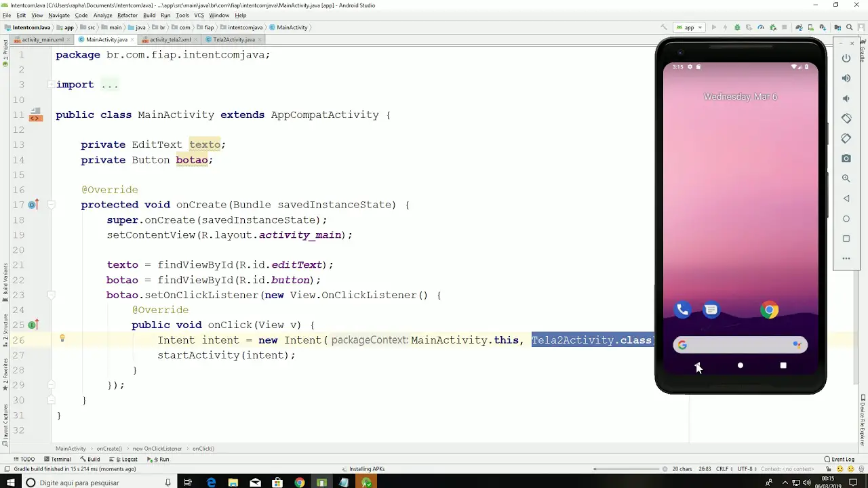Increase emulator volume with the volume up icon
This screenshot has width=868, height=488.
[x=846, y=79]
